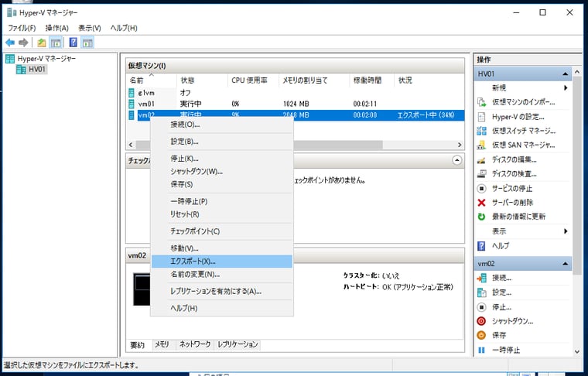Choose 接続(O)... in context menu
588x376 pixels.
[x=222, y=125]
